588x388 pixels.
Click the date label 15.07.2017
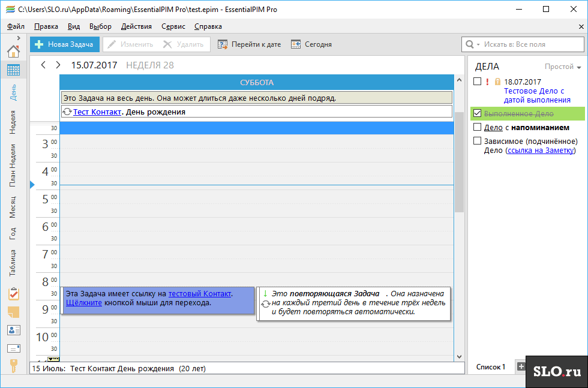[94, 65]
